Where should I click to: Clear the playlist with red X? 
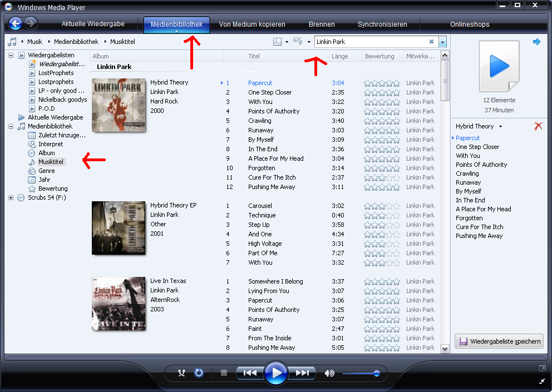coord(538,126)
